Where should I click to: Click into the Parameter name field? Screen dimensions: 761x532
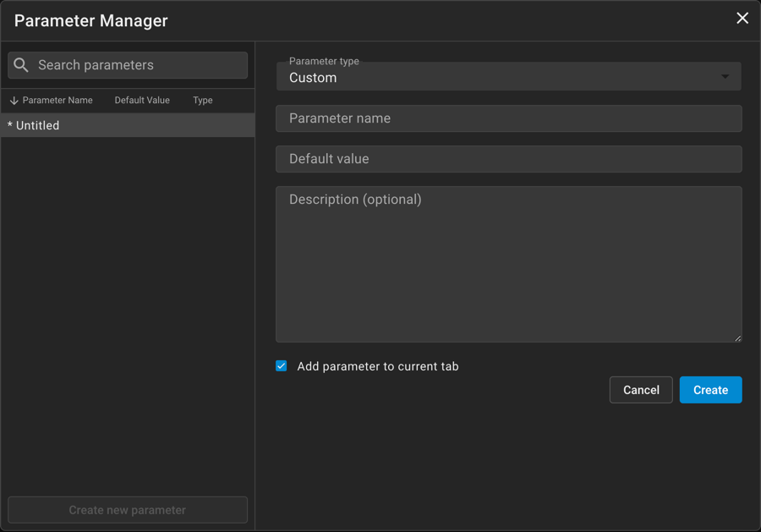508,118
